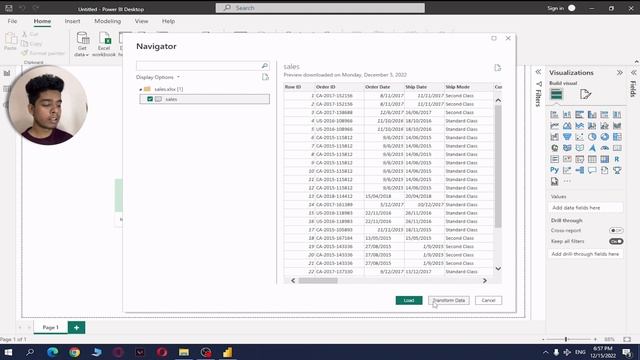Screen dimensions: 640x360
Task: Select the Q&A speech bubble visual
Action: (x=592, y=170)
